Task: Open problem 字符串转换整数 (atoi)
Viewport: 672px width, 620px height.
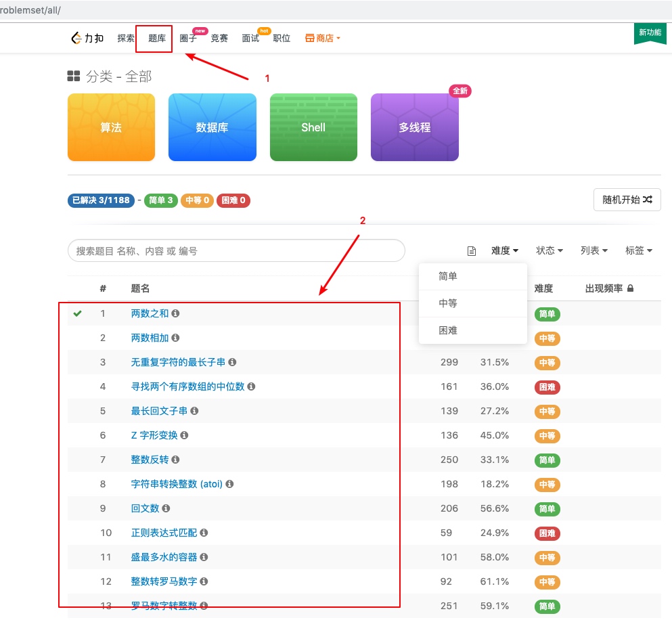Action: point(177,484)
